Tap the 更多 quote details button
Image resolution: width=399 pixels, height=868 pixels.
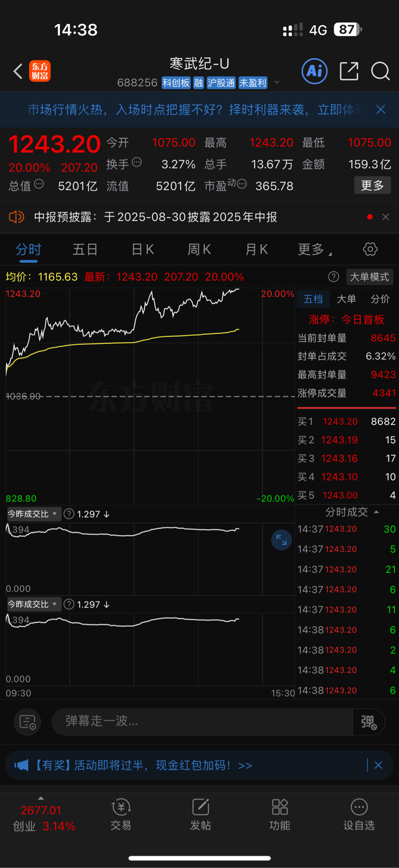click(x=373, y=185)
